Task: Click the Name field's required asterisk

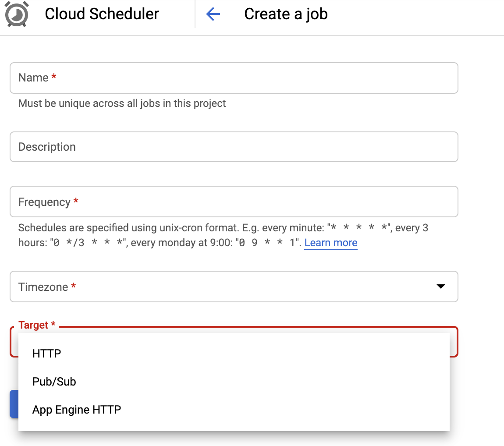Action: [54, 78]
